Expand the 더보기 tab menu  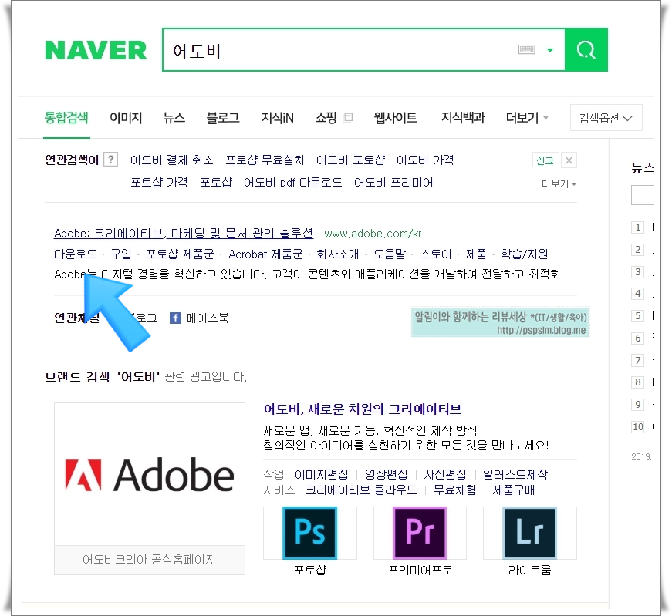527,117
